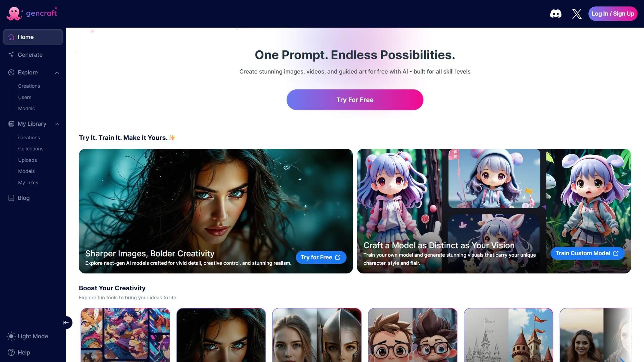This screenshot has height=362, width=644.
Task: Go to My Likes in library
Action: (x=28, y=183)
